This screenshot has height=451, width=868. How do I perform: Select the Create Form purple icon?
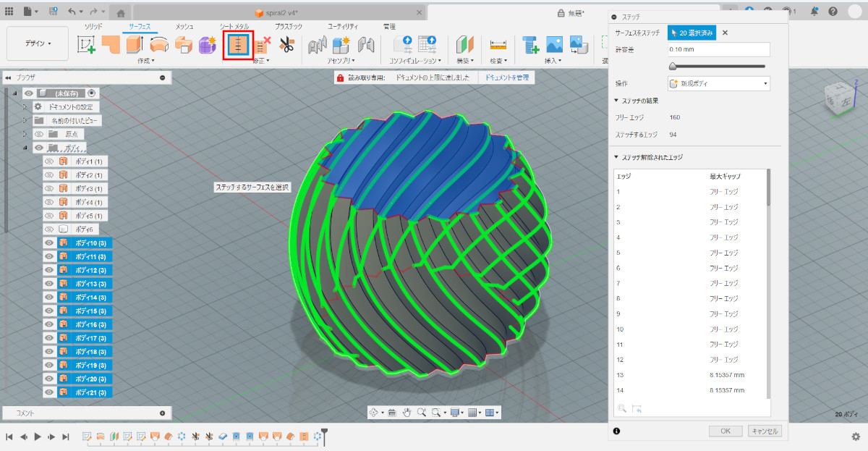click(x=208, y=45)
